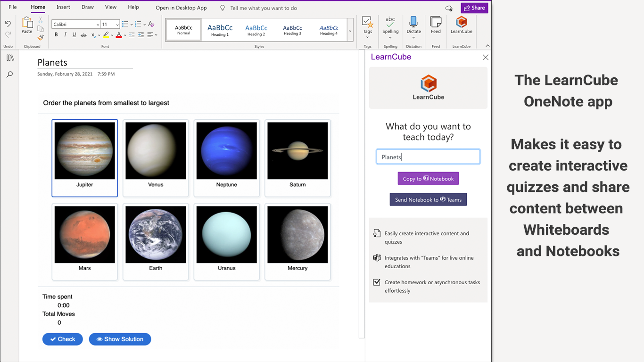Click the Redo arrow icon
The height and width of the screenshot is (362, 644).
point(8,34)
